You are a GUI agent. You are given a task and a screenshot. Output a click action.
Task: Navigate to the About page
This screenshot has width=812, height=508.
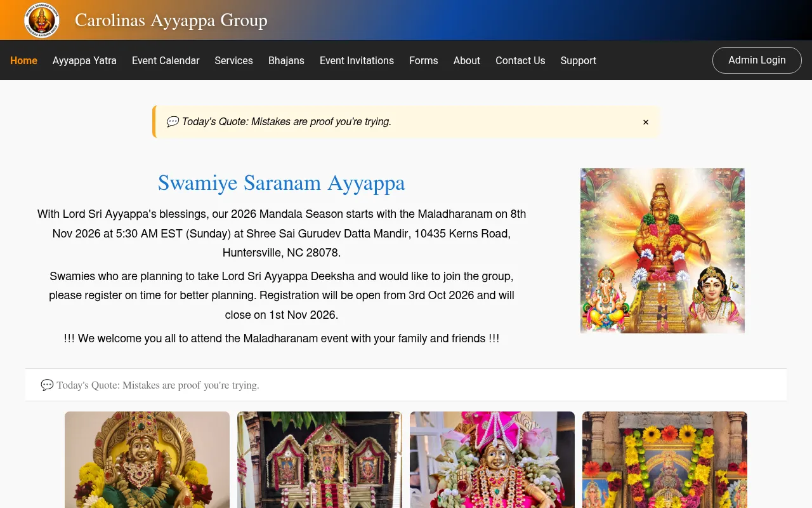click(x=466, y=60)
